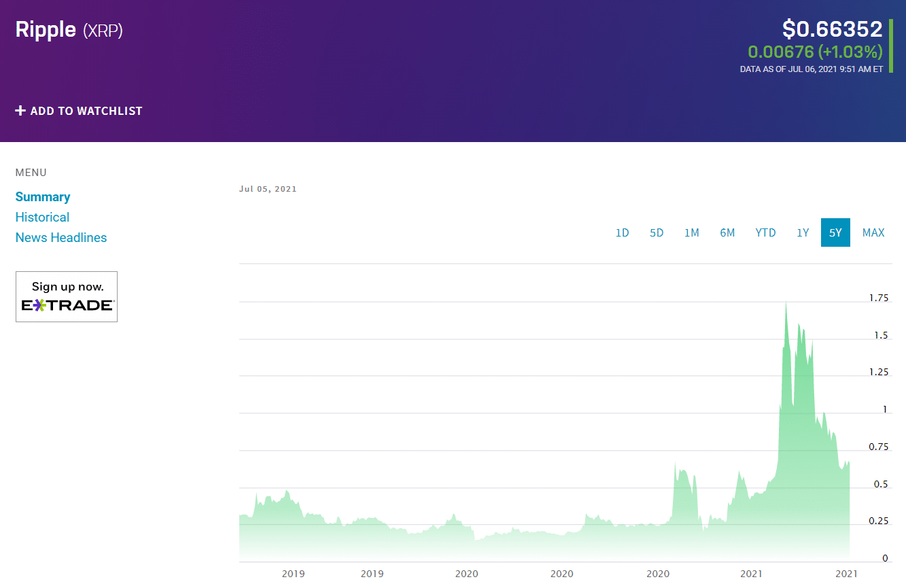Screen dimensions: 906x588
Task: Click the 1.25 y-axis label
Action: pos(878,372)
